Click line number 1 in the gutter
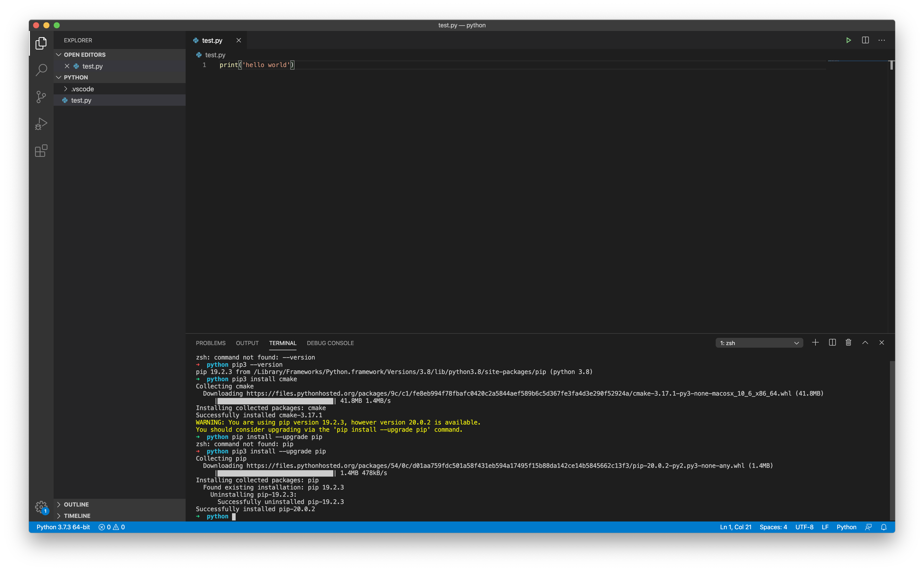This screenshot has height=571, width=924. coord(204,65)
